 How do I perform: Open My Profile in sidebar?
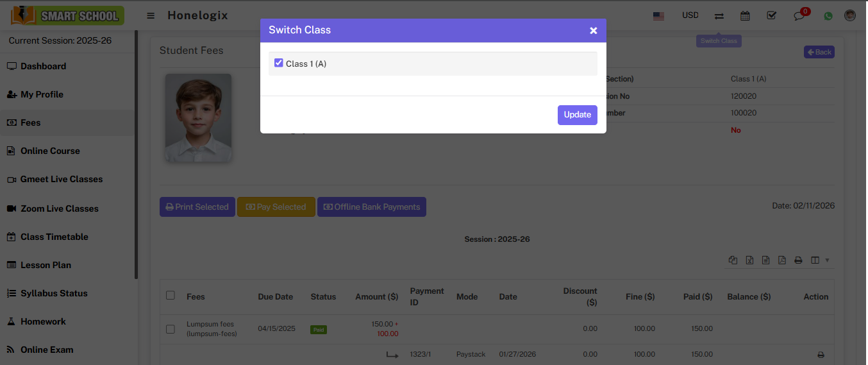click(42, 94)
